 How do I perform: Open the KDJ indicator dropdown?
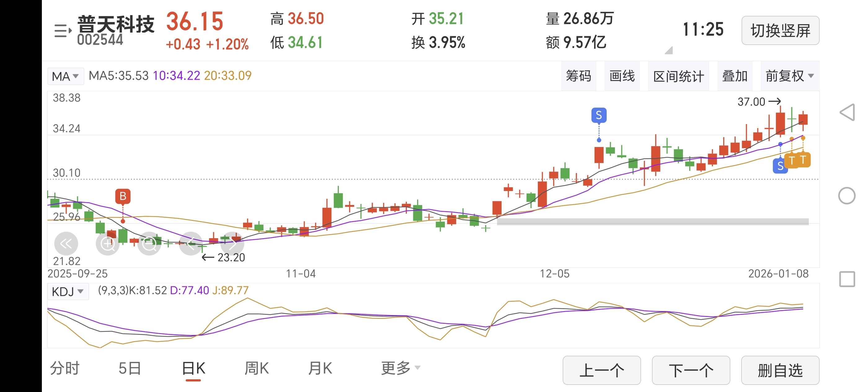[x=68, y=291]
